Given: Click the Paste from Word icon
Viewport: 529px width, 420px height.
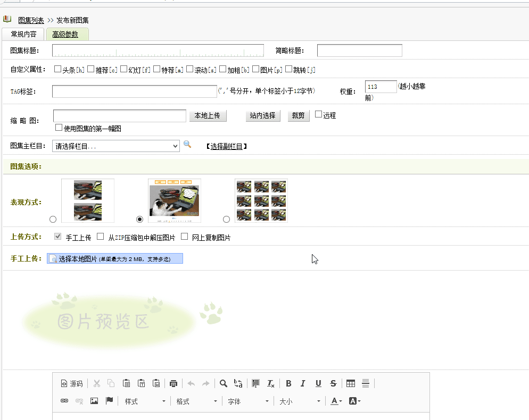Looking at the screenshot, I should 156,383.
